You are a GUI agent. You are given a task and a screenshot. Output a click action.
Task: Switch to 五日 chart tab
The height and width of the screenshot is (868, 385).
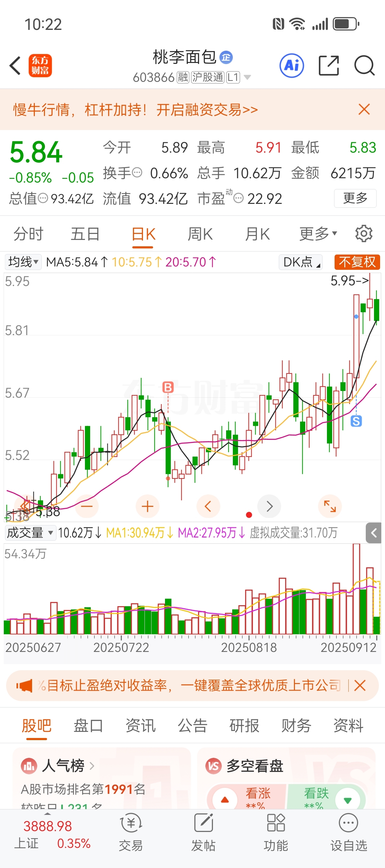click(x=85, y=234)
